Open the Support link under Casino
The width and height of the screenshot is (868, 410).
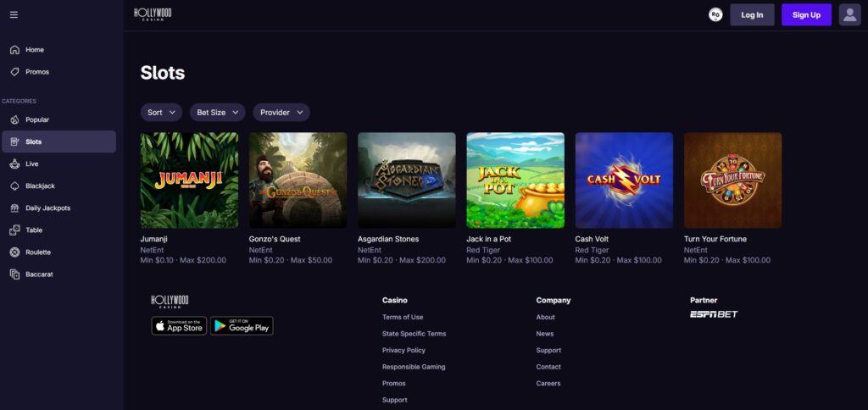395,400
